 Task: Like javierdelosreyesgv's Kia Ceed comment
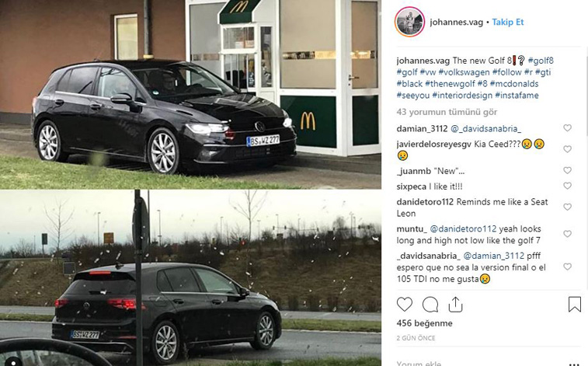(x=567, y=149)
